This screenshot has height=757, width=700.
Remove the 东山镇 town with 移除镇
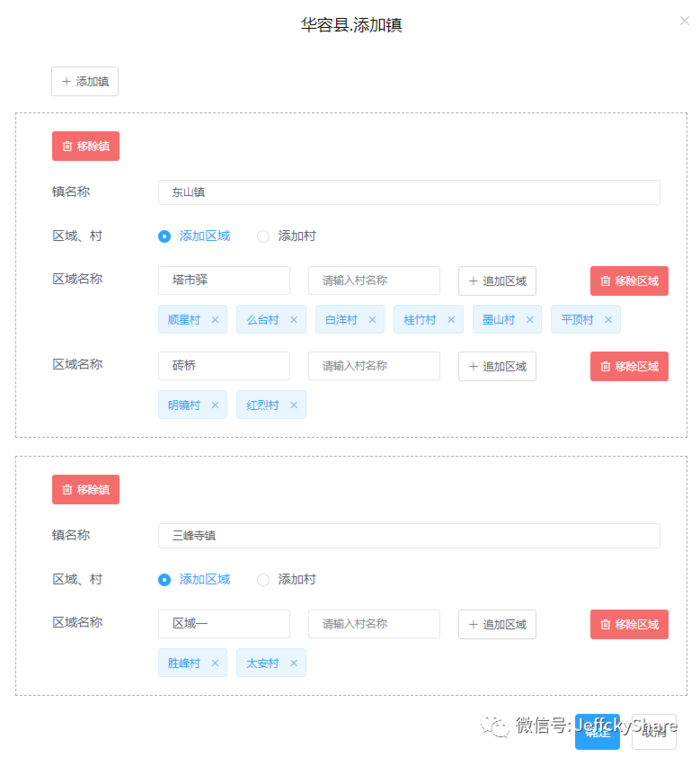85,146
